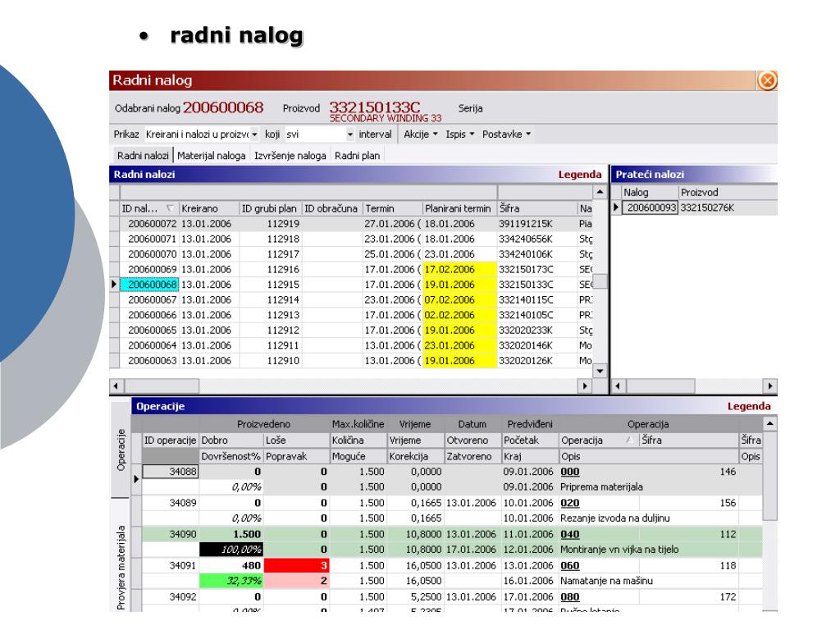Click highlighted order cell 200600068

pos(149,285)
